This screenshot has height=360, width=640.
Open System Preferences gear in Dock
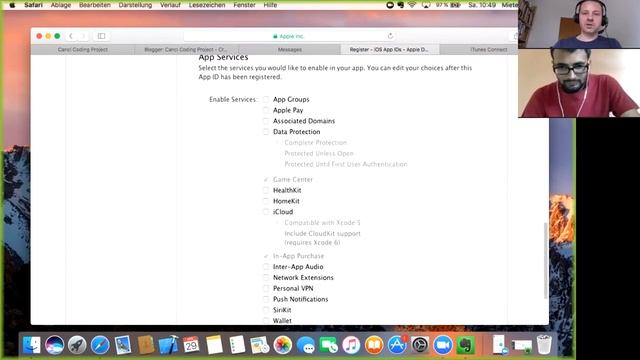click(420, 345)
